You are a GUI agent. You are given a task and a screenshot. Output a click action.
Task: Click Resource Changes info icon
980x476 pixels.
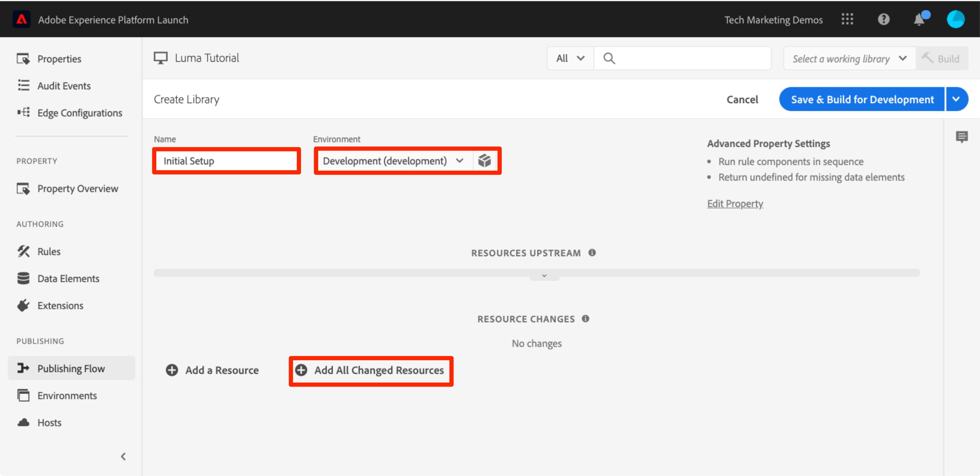pyautogui.click(x=586, y=319)
